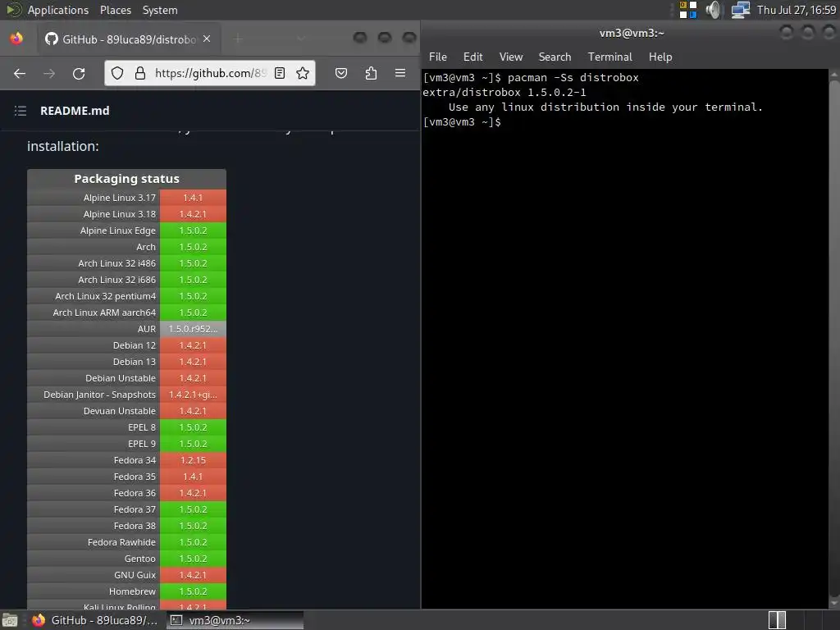The image size is (840, 630).
Task: Open the network connection tray icon
Action: 741,10
